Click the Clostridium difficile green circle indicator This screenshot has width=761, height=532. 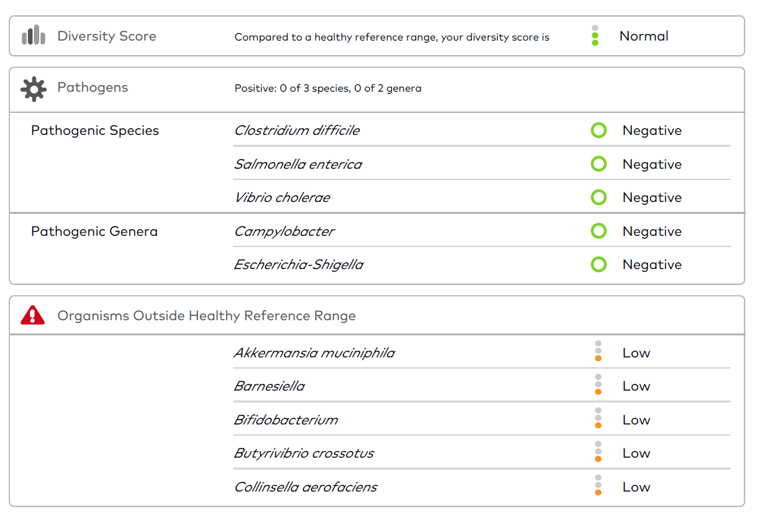[x=598, y=130]
